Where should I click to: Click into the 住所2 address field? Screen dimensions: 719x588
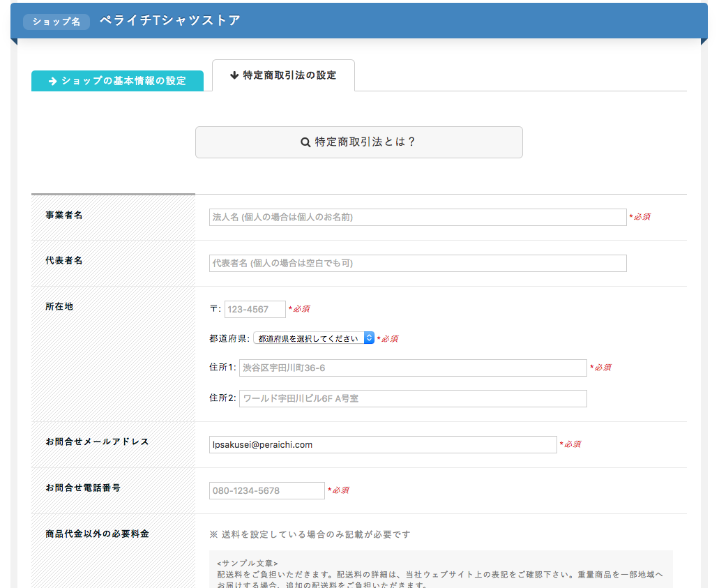click(x=411, y=398)
